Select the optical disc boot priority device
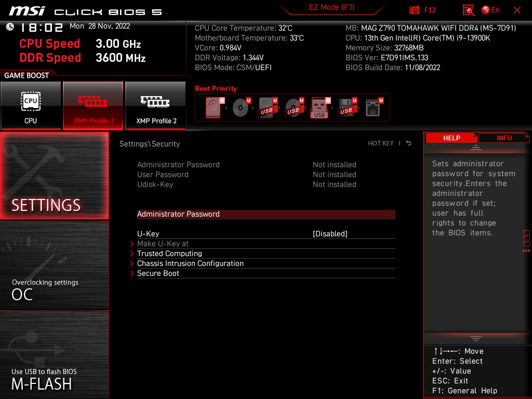Image resolution: width=532 pixels, height=399 pixels. click(241, 108)
